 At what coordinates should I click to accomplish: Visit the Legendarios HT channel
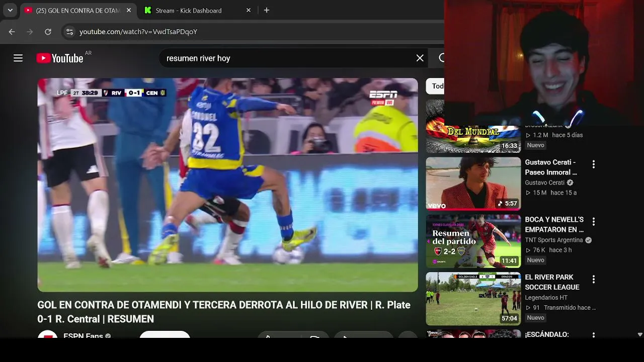[546, 297]
